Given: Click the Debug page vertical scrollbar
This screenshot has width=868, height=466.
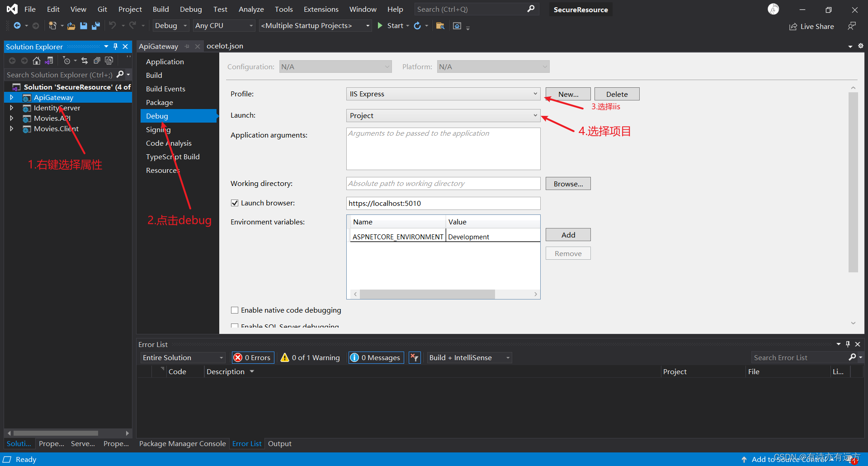Looking at the screenshot, I should (853, 182).
